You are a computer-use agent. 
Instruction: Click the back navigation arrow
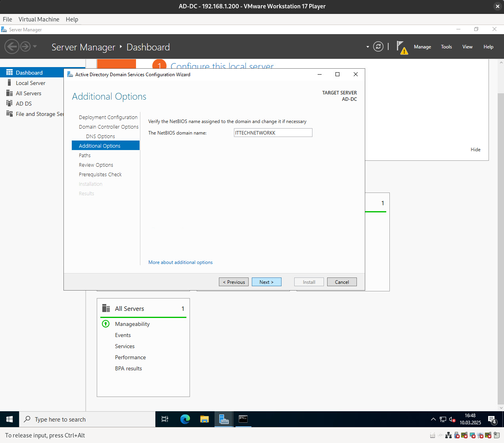[12, 47]
